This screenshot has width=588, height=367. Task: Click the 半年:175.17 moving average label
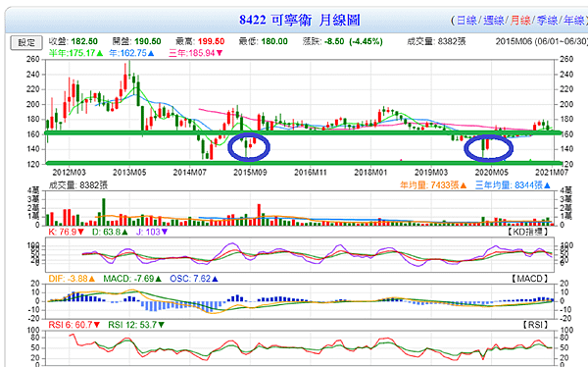pyautogui.click(x=75, y=53)
